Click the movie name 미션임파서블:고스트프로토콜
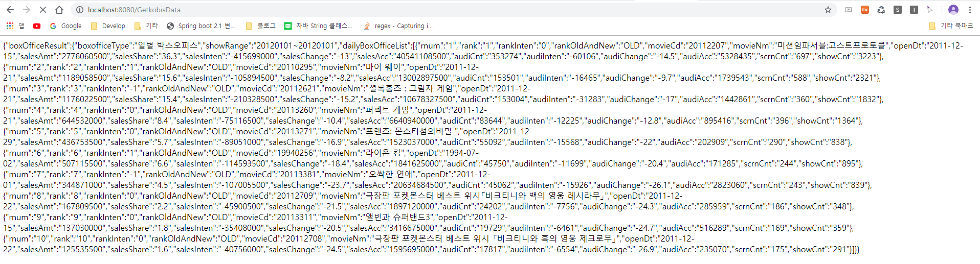980x264 pixels. pyautogui.click(x=832, y=45)
